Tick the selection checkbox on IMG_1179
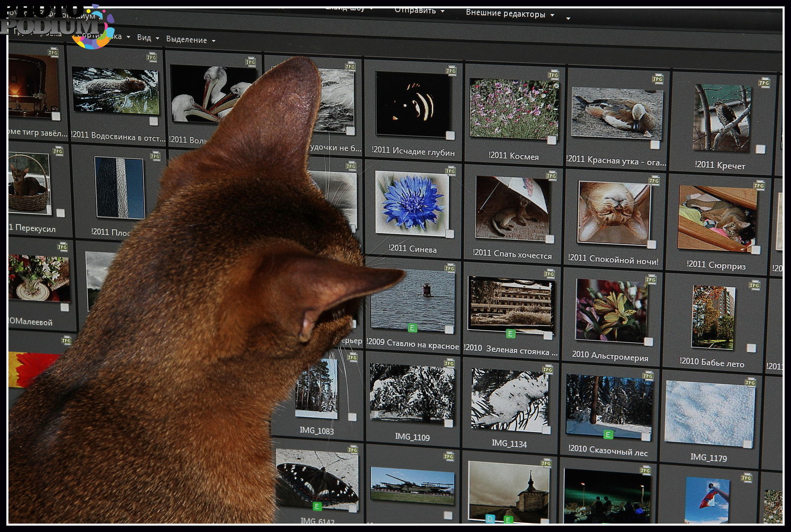The height and width of the screenshot is (532, 791). tap(748, 444)
